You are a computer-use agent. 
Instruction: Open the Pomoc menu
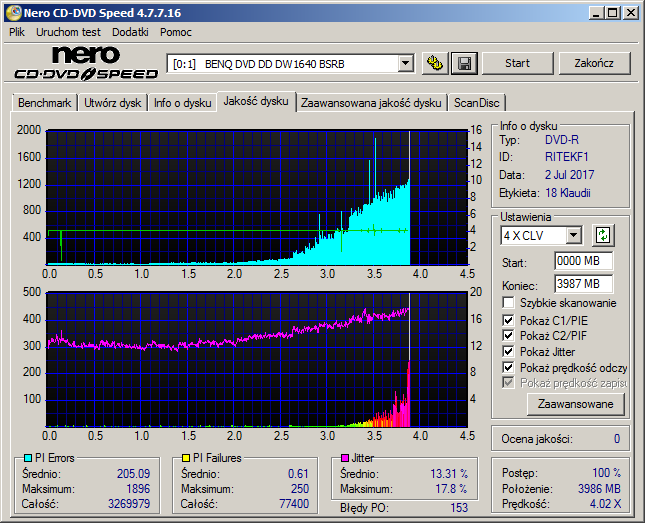(176, 32)
